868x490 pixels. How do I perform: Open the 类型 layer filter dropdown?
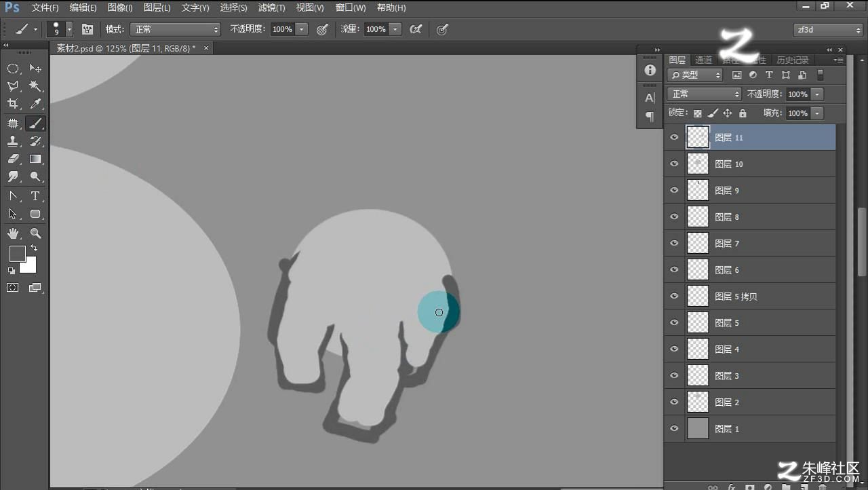pyautogui.click(x=695, y=75)
